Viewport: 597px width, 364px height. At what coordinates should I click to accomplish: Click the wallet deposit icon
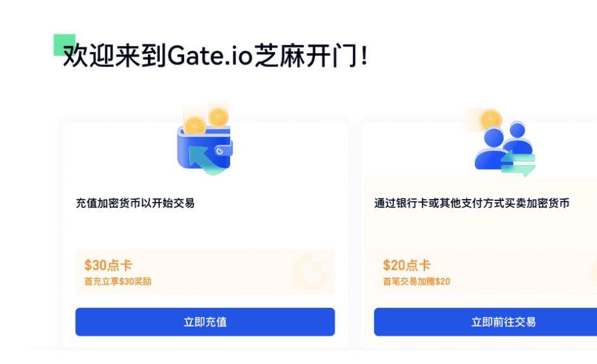pyautogui.click(x=205, y=145)
